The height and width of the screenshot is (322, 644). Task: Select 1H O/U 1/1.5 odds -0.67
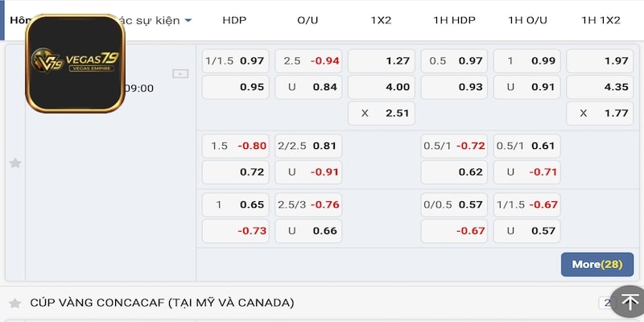click(526, 204)
